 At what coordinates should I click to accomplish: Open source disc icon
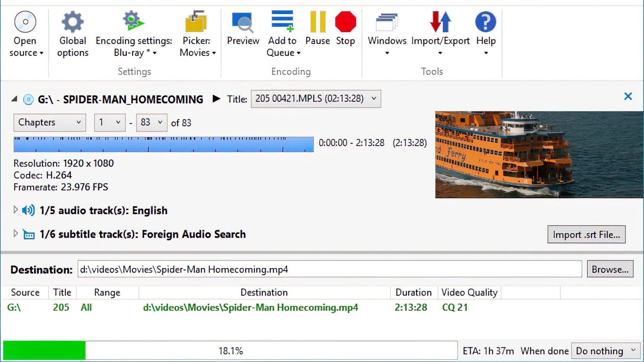tap(25, 22)
